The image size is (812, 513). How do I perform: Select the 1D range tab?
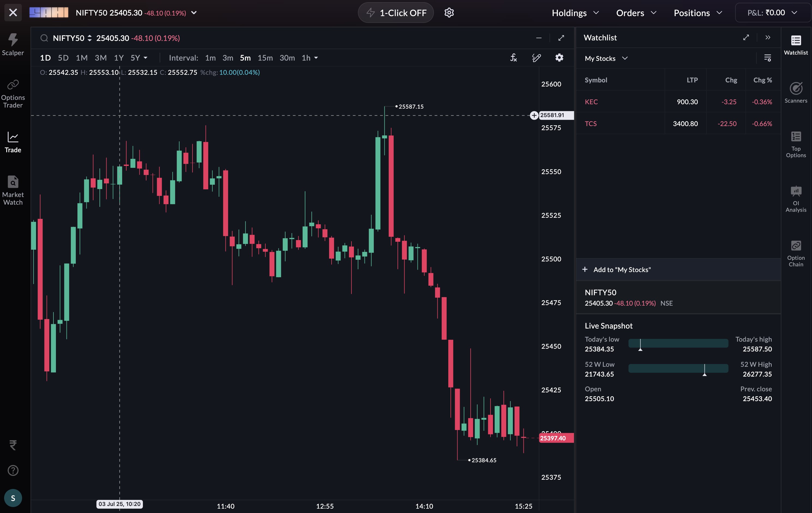[45, 58]
